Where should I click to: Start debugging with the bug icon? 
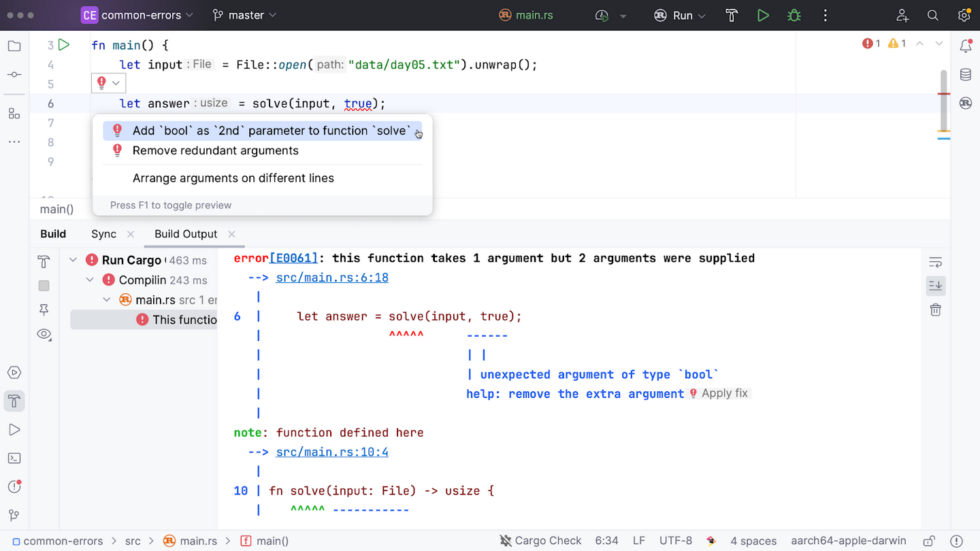(794, 15)
